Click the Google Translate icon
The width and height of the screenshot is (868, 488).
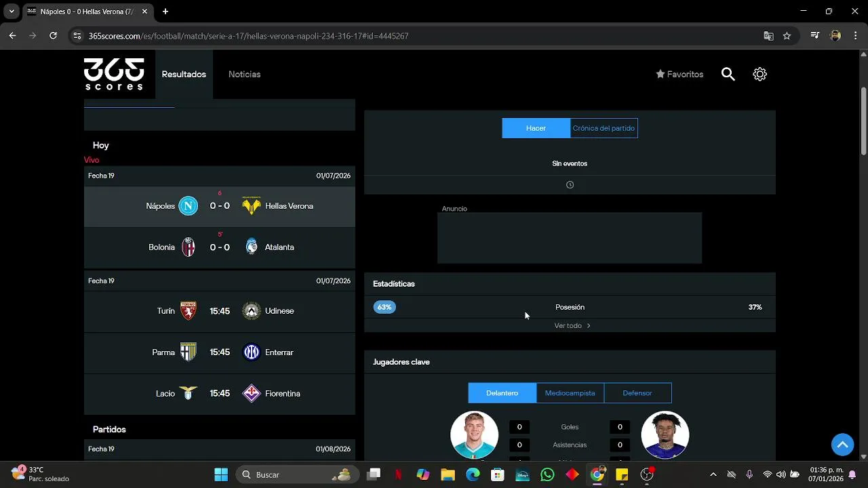coord(768,36)
